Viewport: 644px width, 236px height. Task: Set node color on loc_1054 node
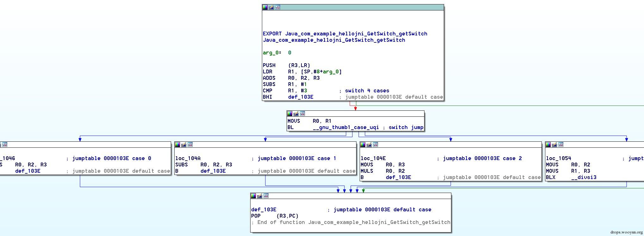548,145
